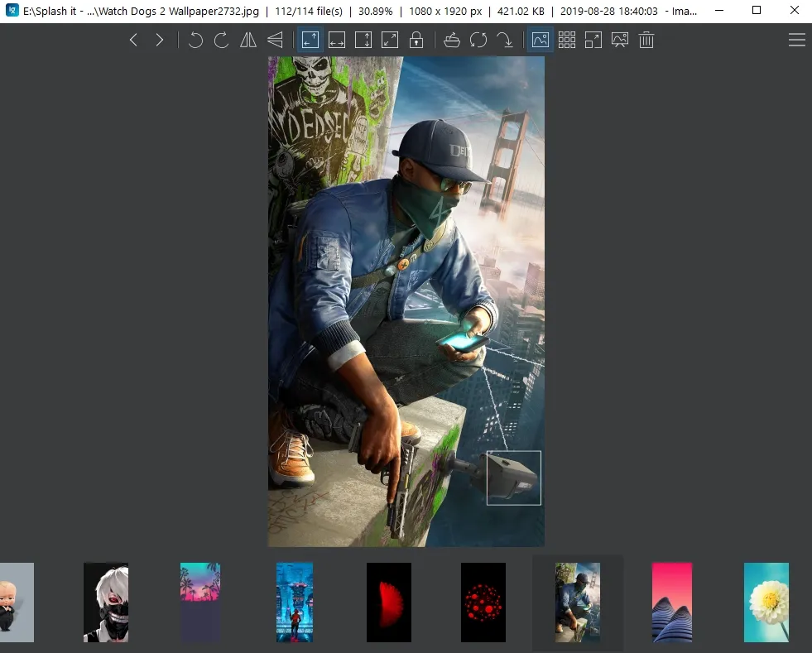Image resolution: width=812 pixels, height=653 pixels.
Task: Open the hamburger main menu
Action: point(796,40)
